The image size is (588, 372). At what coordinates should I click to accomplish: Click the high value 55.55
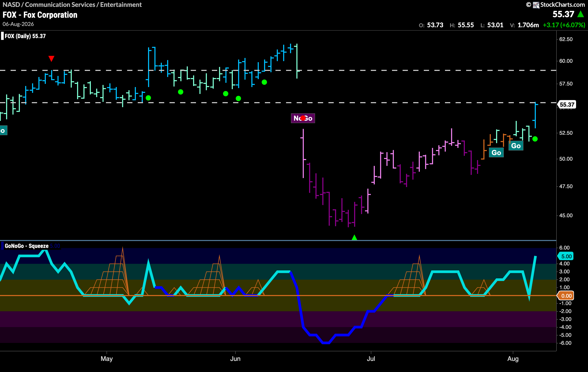click(x=466, y=25)
